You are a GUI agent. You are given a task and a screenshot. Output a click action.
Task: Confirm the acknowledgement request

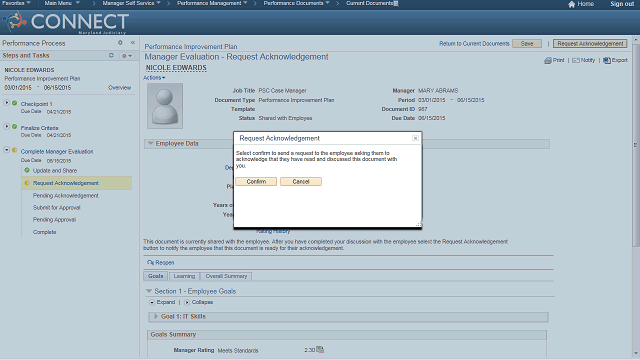tap(256, 182)
